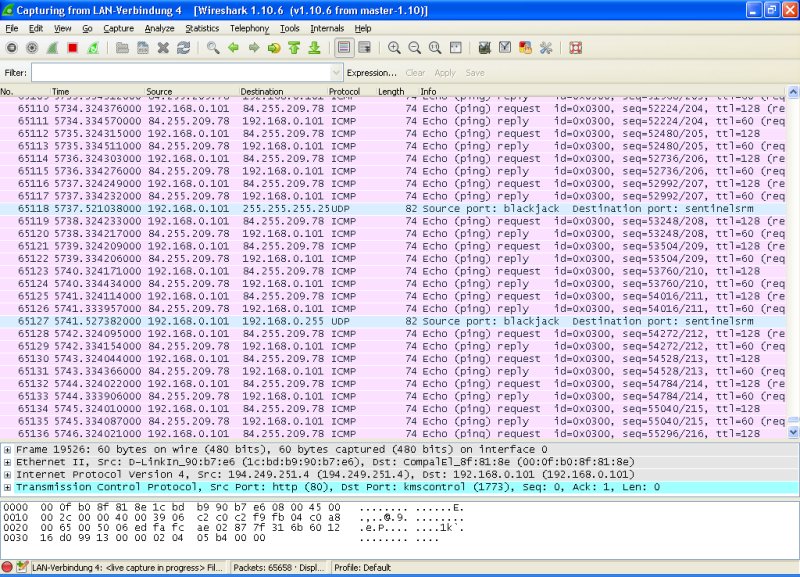Viewport: 800px width, 577px height.
Task: Click into the Filter input field
Action: (x=180, y=73)
